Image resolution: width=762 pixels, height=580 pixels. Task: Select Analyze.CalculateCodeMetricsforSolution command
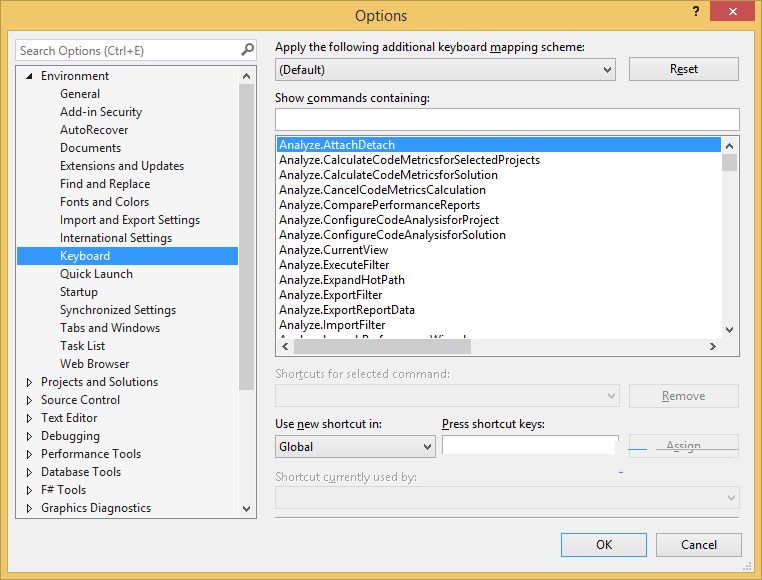coord(388,175)
